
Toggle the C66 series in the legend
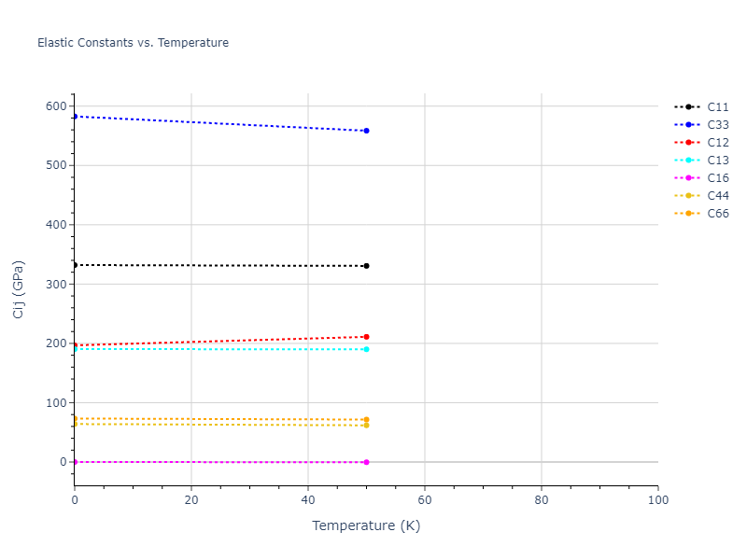coord(717,214)
